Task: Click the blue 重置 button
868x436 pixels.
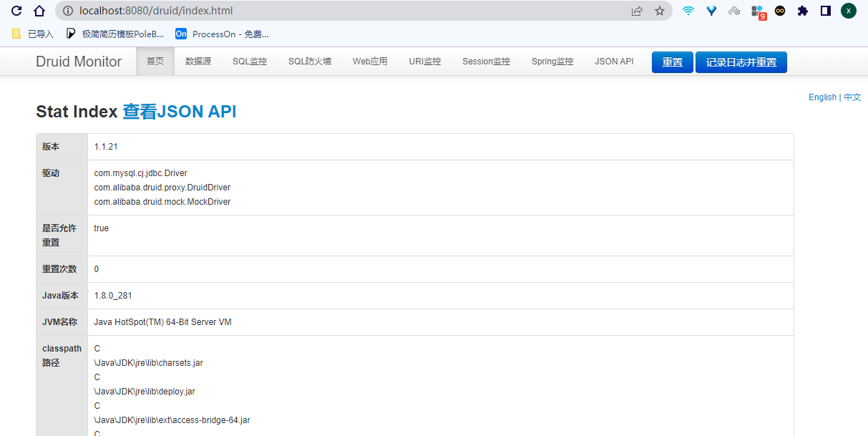Action: (x=673, y=62)
